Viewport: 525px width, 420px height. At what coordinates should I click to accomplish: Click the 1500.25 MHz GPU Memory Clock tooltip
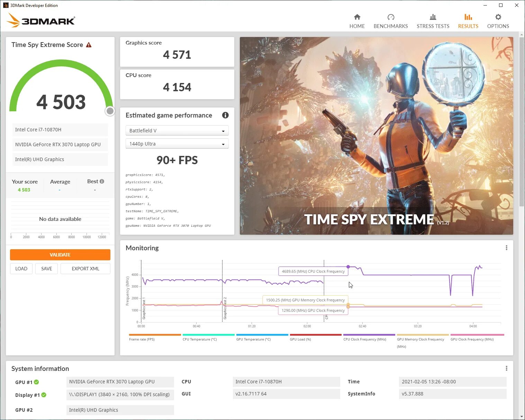click(305, 300)
